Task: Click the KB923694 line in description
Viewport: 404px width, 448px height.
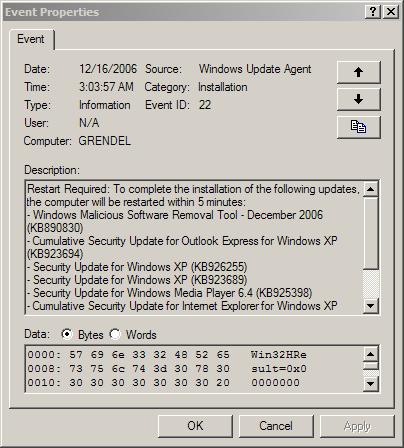Action: click(55, 254)
